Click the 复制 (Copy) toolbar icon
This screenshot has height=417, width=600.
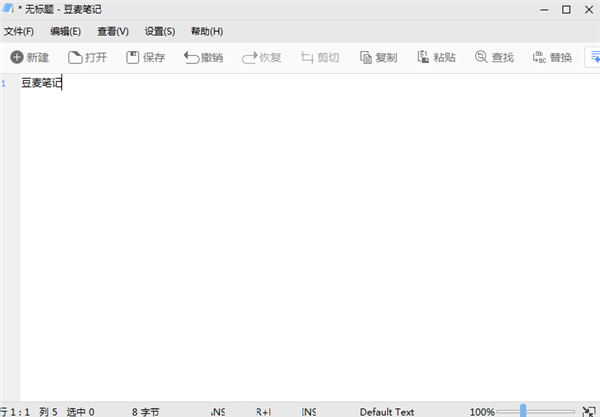coord(366,57)
